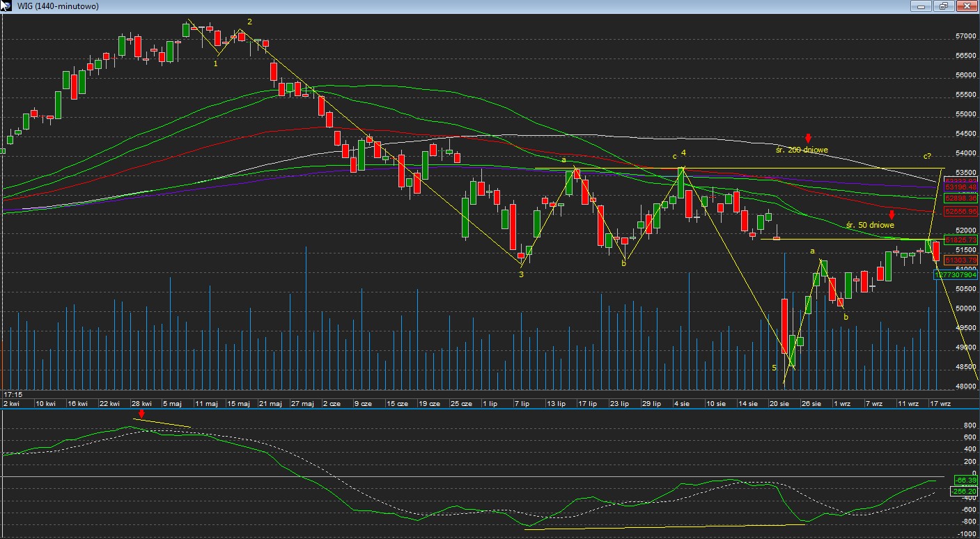Image resolution: width=980 pixels, height=539 pixels.
Task: Click the wave label '5' near the August low
Action: tap(774, 368)
